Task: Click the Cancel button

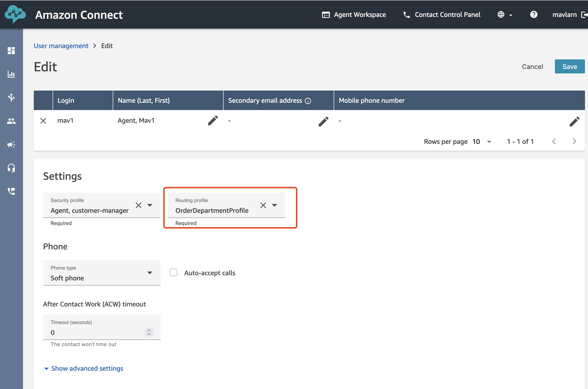Action: point(532,66)
